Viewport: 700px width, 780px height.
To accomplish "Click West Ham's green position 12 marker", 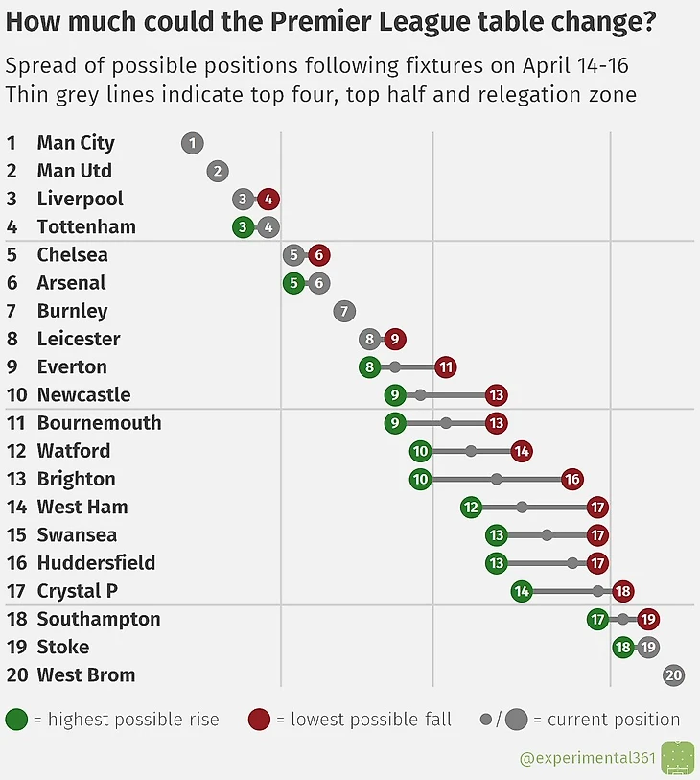I will pos(471,508).
